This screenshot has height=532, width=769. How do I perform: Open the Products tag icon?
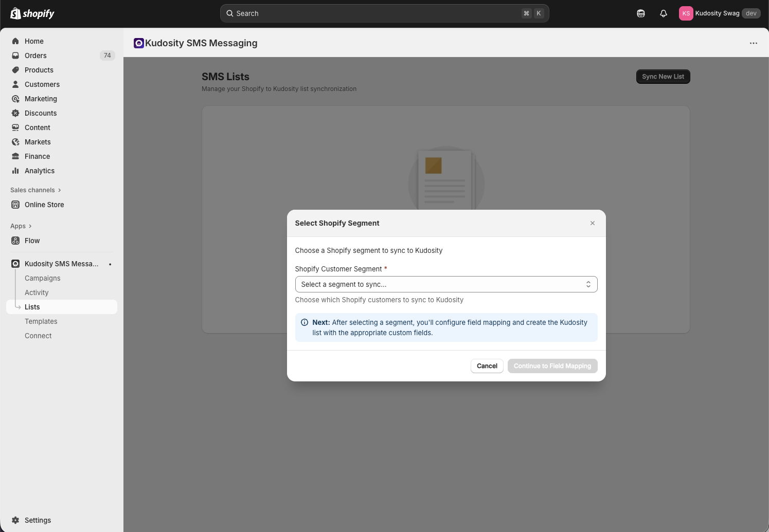pos(15,70)
